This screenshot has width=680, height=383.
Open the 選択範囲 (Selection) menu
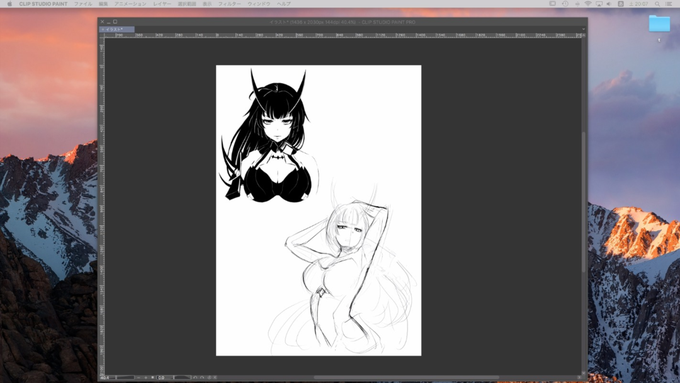187,3
